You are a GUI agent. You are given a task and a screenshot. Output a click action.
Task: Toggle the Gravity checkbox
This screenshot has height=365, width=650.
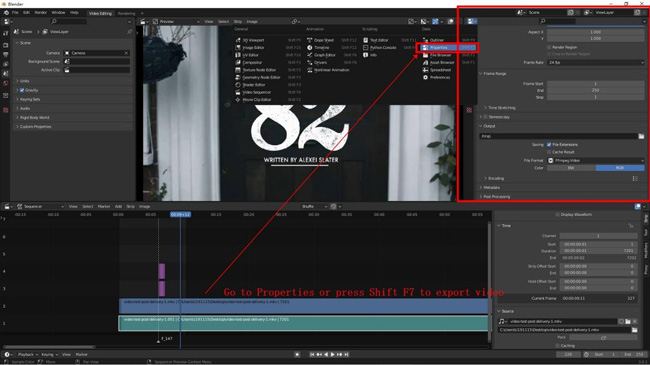coord(22,90)
